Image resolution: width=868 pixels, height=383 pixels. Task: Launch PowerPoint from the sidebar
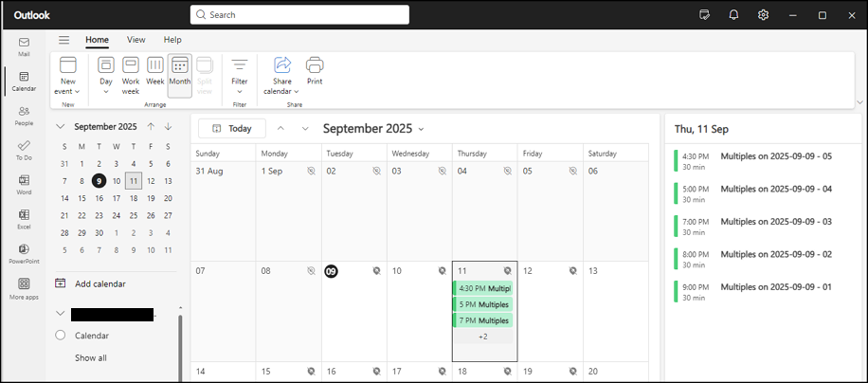[24, 253]
